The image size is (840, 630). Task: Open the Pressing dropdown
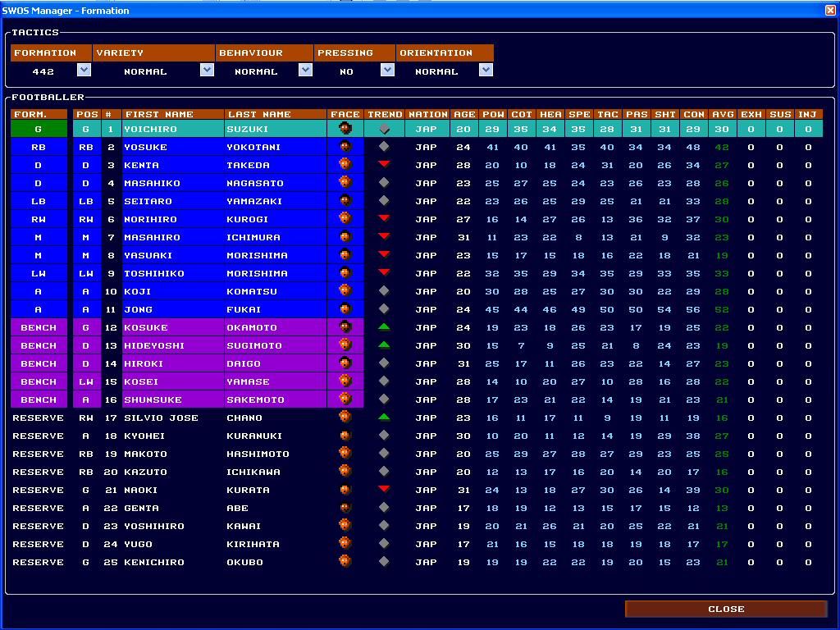tap(387, 71)
